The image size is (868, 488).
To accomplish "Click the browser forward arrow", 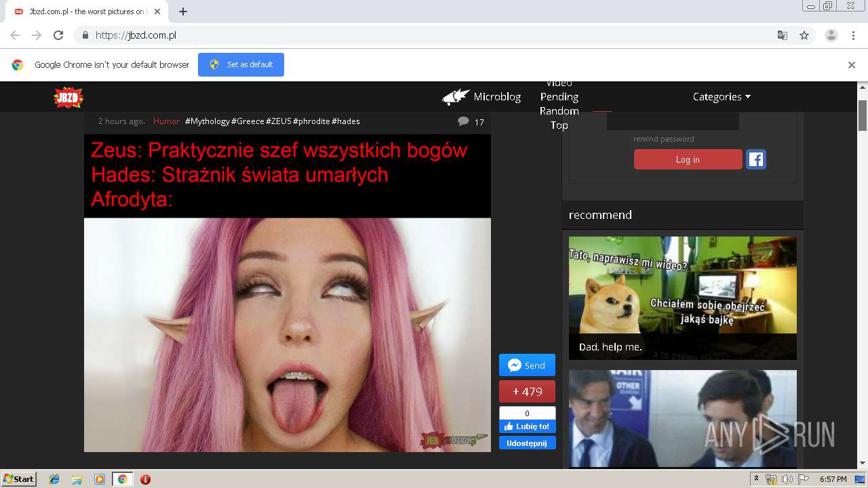I will (x=37, y=35).
